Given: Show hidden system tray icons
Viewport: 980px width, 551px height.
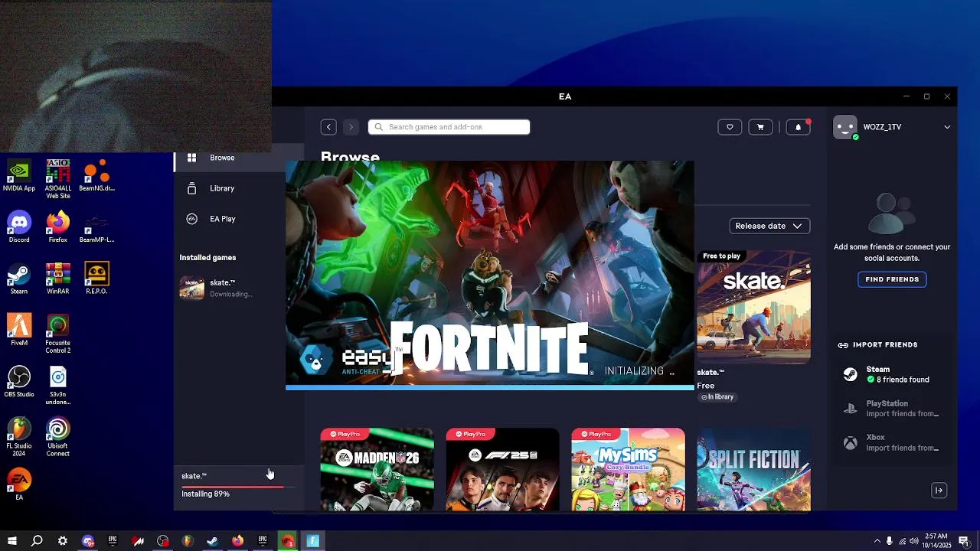Looking at the screenshot, I should tap(877, 541).
